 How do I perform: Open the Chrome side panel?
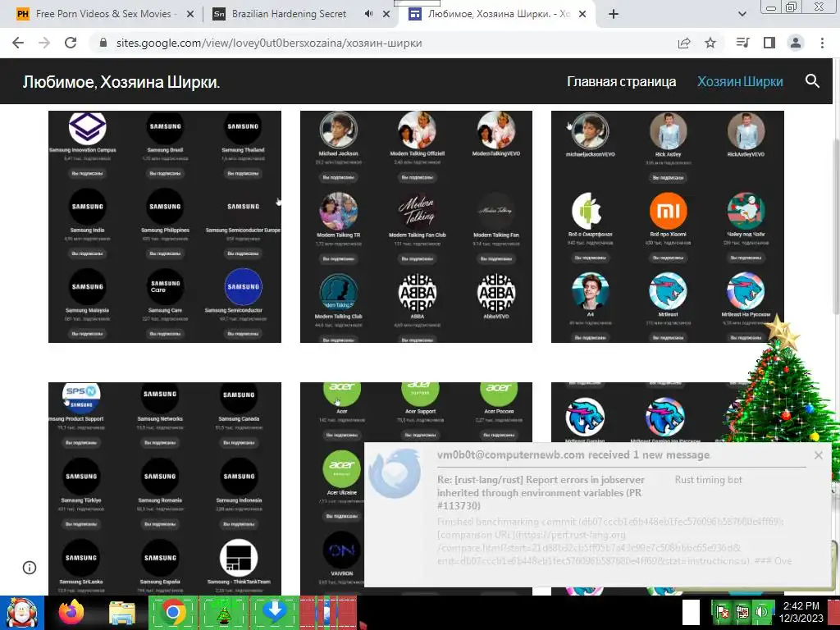click(769, 43)
